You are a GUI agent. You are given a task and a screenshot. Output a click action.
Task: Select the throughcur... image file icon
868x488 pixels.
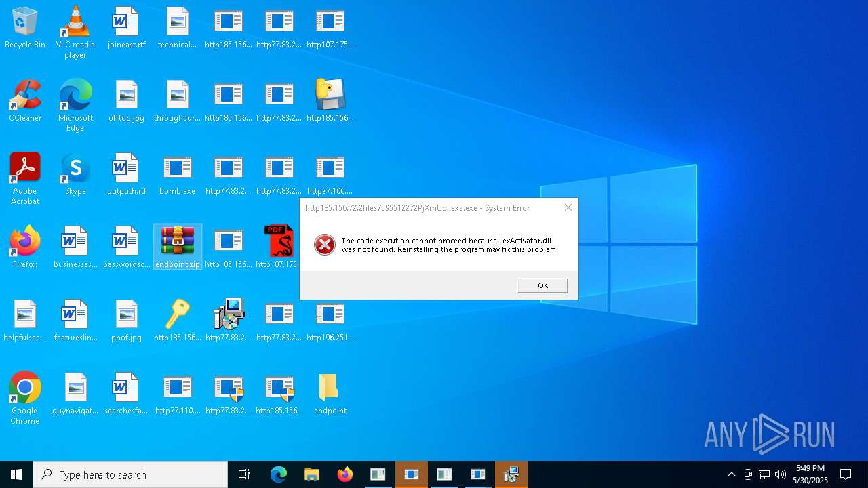pyautogui.click(x=177, y=102)
